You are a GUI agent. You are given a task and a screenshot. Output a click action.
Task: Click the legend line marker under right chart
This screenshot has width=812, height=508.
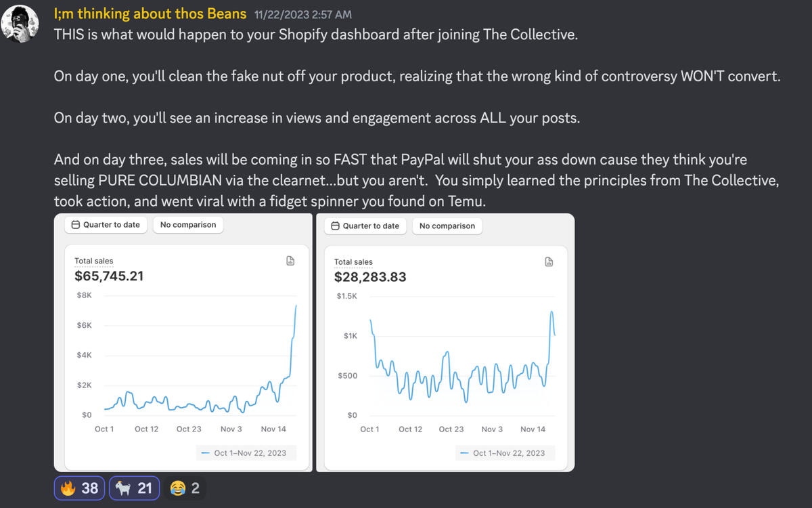[464, 453]
